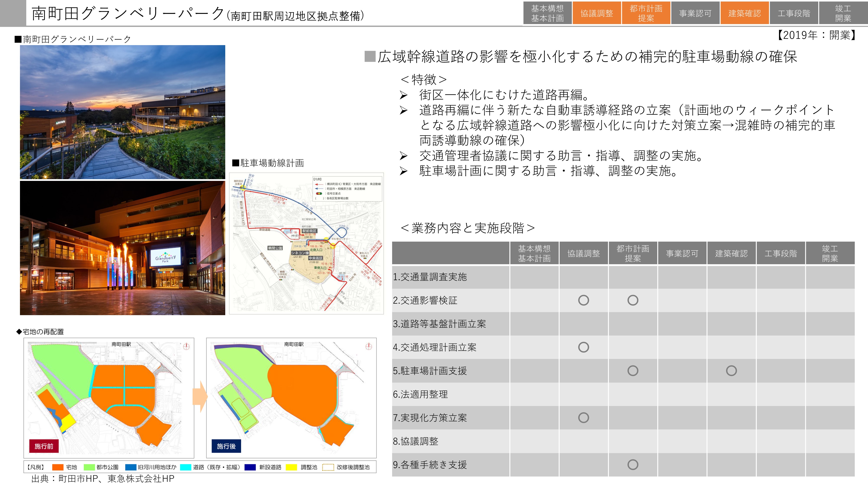Select the 協議調整 phase box in top banner

[x=596, y=13]
